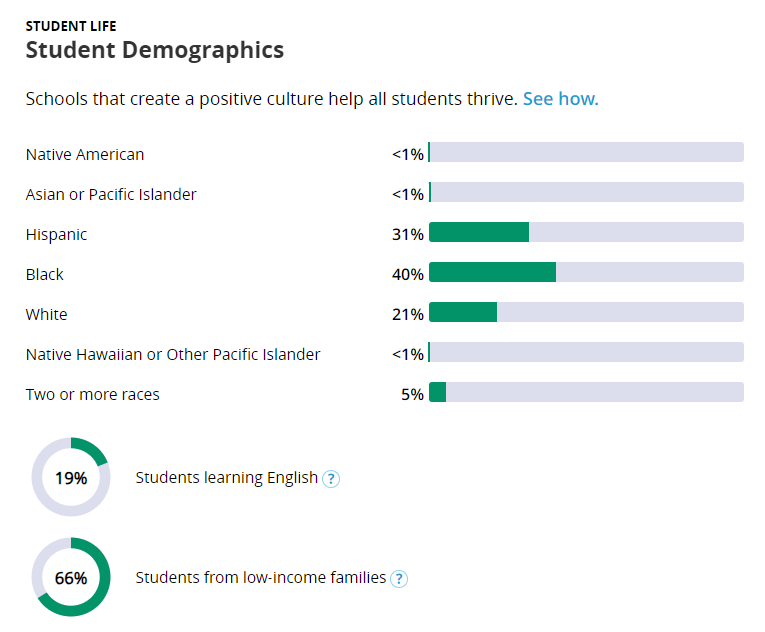Image resolution: width=765 pixels, height=632 pixels.
Task: Click the White 21% progress bar
Action: click(x=585, y=312)
